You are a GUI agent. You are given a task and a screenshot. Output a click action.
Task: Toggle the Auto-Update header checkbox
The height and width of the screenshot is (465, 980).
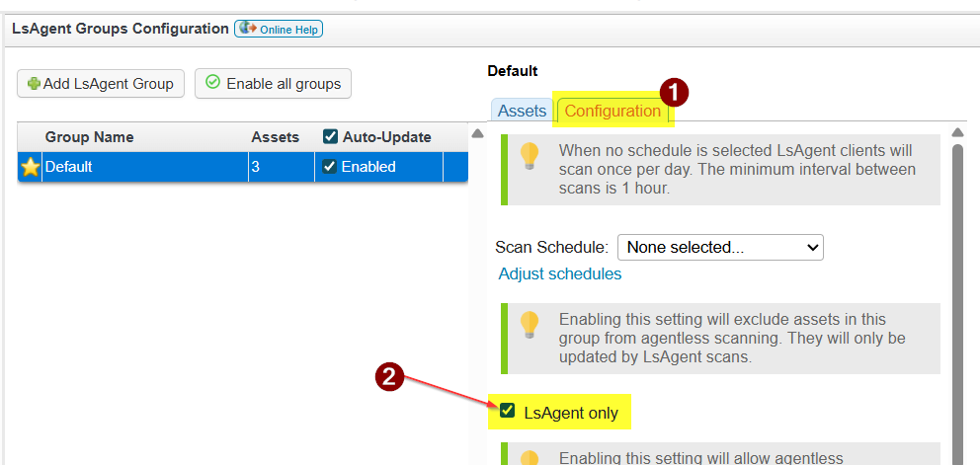(x=331, y=137)
